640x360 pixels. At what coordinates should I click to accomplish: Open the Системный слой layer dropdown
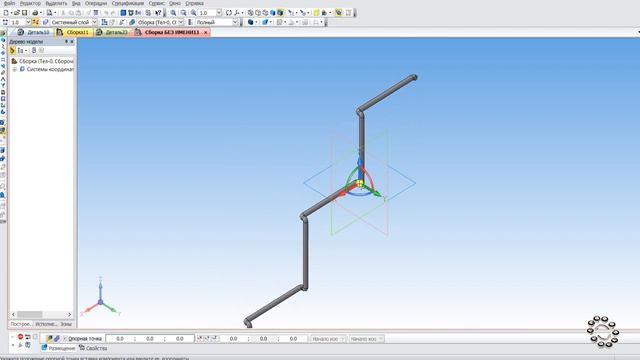[x=94, y=22]
